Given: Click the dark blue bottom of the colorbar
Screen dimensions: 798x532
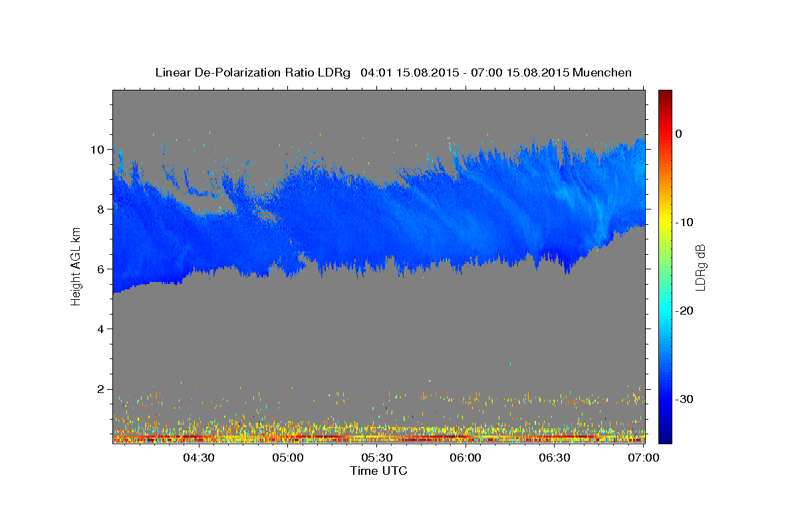Looking at the screenshot, I should tap(665, 436).
